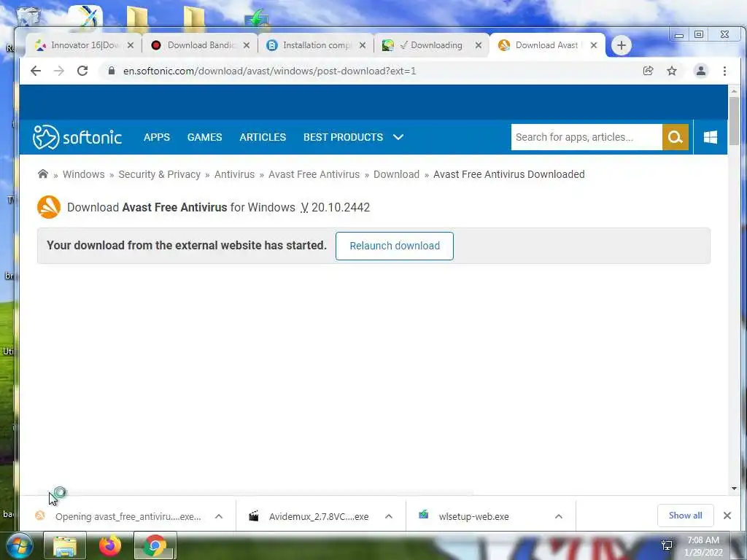
Task: Close the Innovator 16 tab
Action: tap(131, 45)
